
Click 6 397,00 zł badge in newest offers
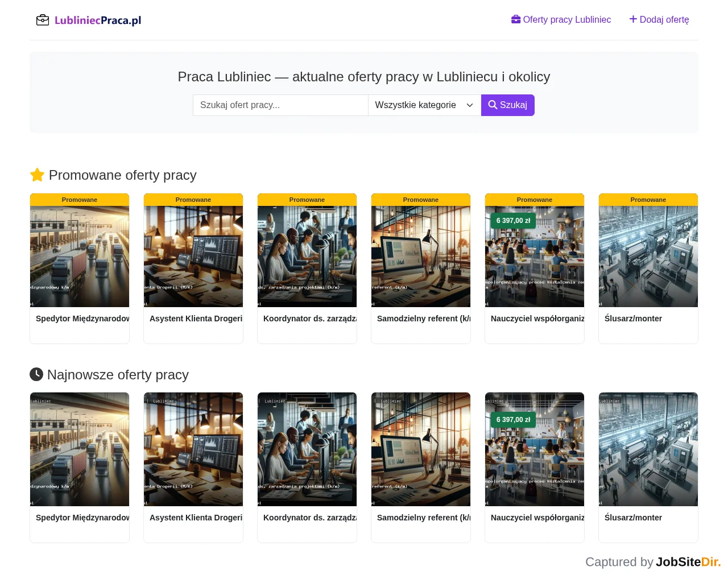[513, 420]
